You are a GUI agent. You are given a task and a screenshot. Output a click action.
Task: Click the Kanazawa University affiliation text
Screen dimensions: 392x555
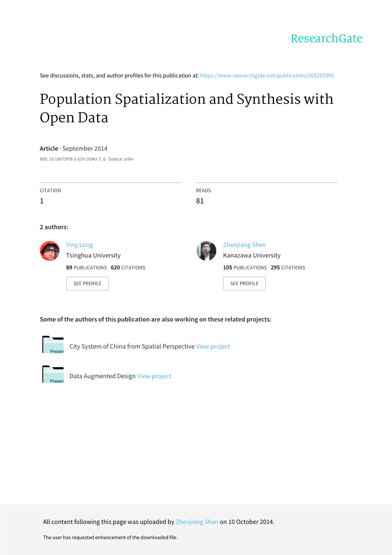(x=252, y=255)
